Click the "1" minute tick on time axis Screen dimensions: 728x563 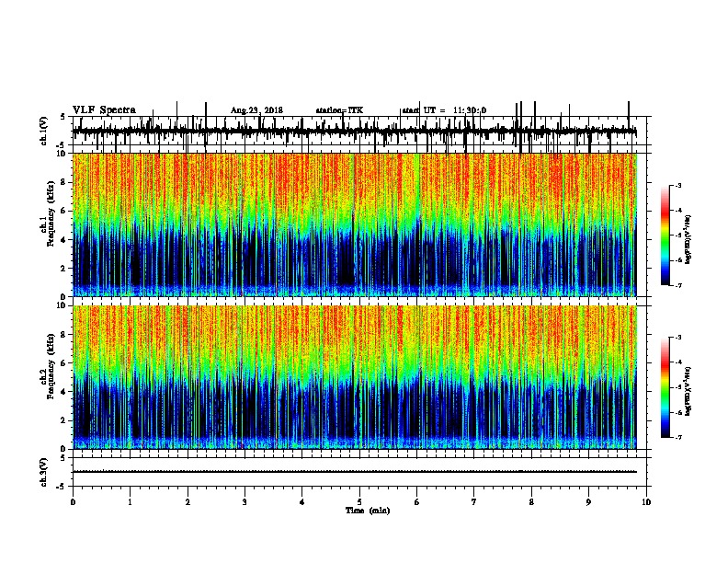pos(130,502)
